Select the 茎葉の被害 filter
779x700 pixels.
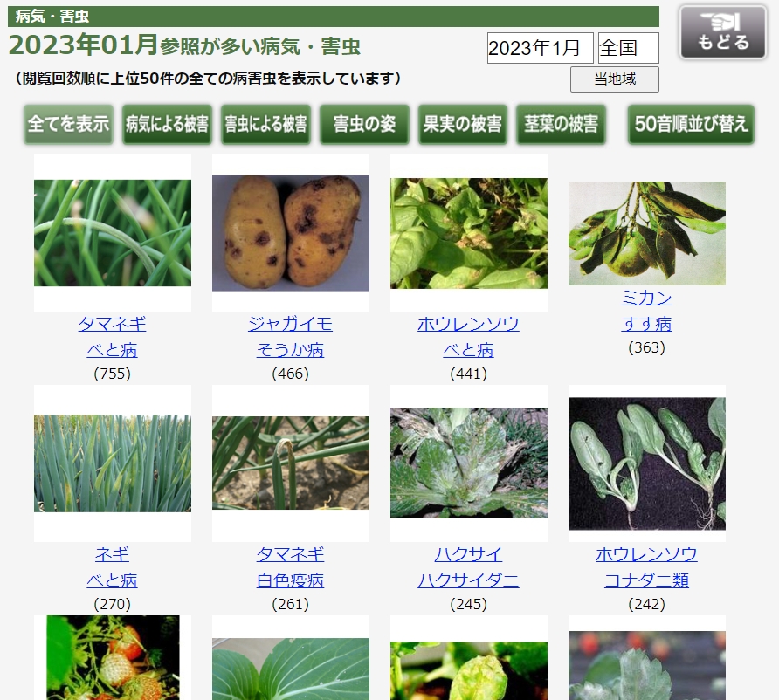point(561,124)
